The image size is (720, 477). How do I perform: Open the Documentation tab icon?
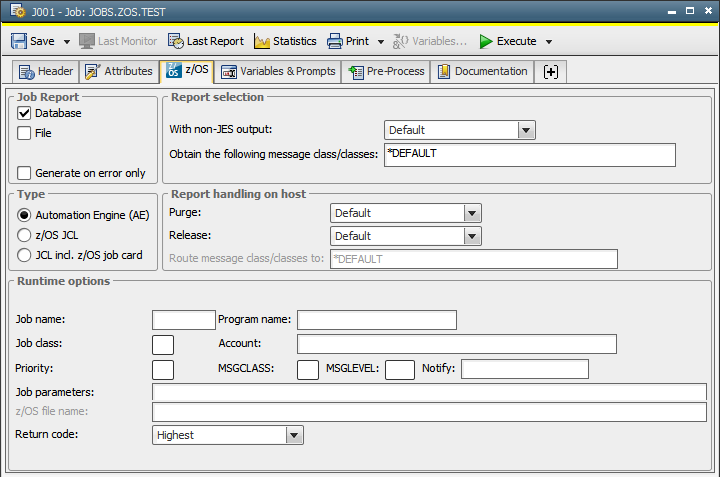[x=444, y=72]
